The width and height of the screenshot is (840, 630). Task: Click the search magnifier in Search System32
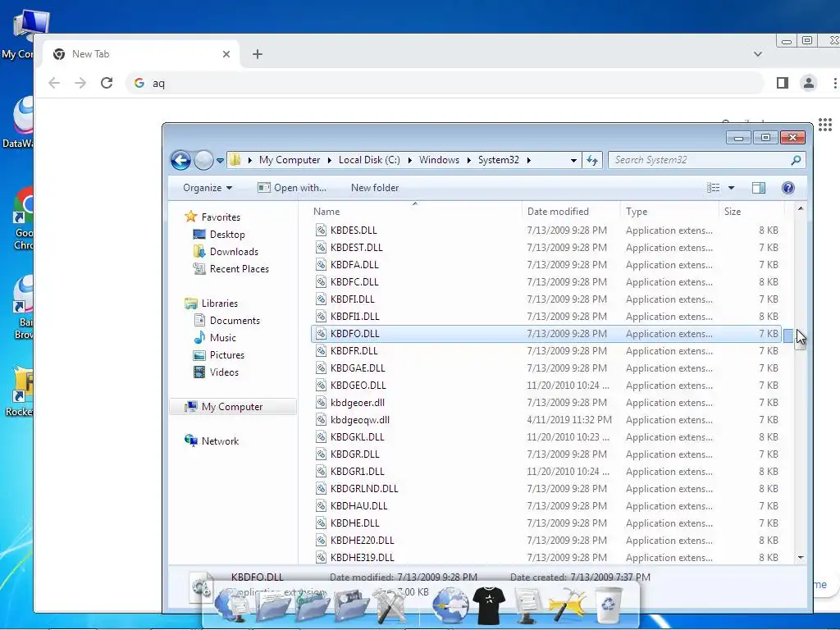click(x=796, y=160)
